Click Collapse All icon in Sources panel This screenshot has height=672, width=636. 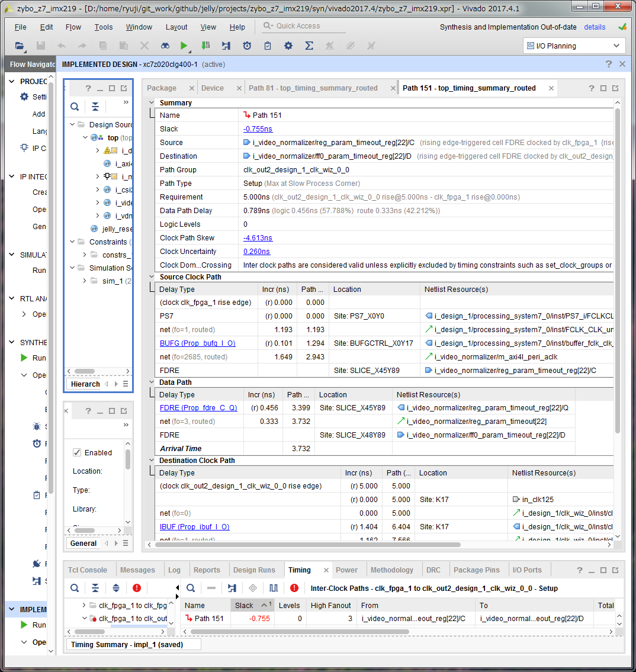(x=95, y=107)
